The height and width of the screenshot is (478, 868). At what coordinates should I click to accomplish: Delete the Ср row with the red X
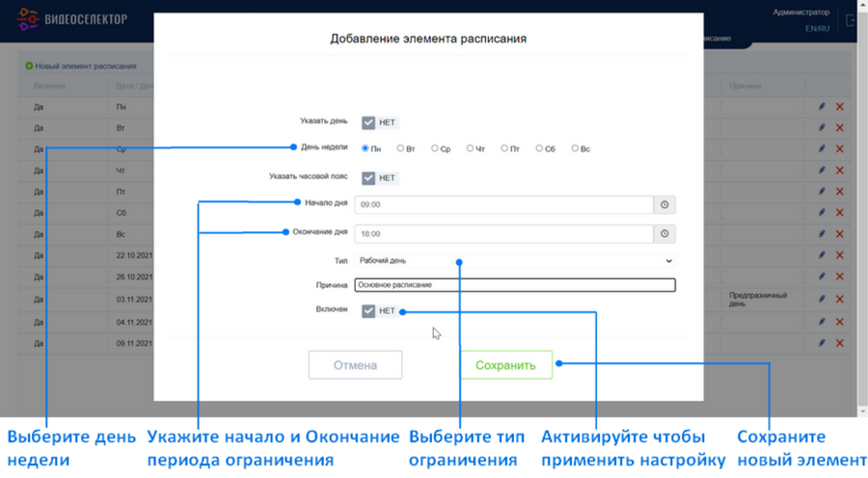coord(840,148)
